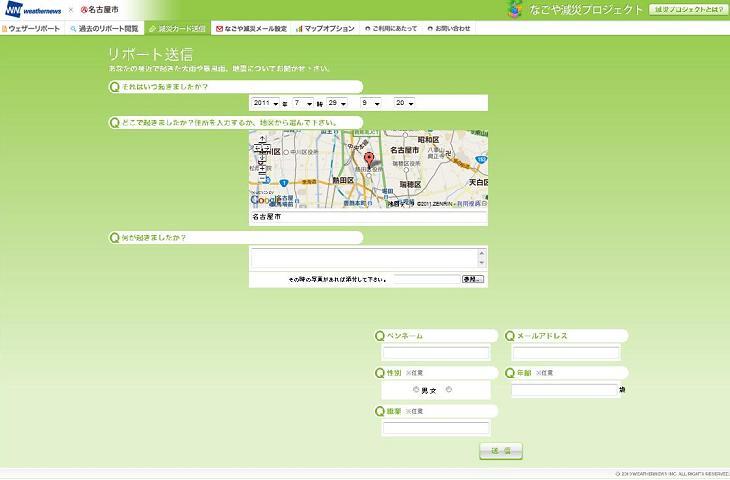The image size is (730, 480).
Task: Open the day dropdown showing 29
Action: pyautogui.click(x=337, y=103)
